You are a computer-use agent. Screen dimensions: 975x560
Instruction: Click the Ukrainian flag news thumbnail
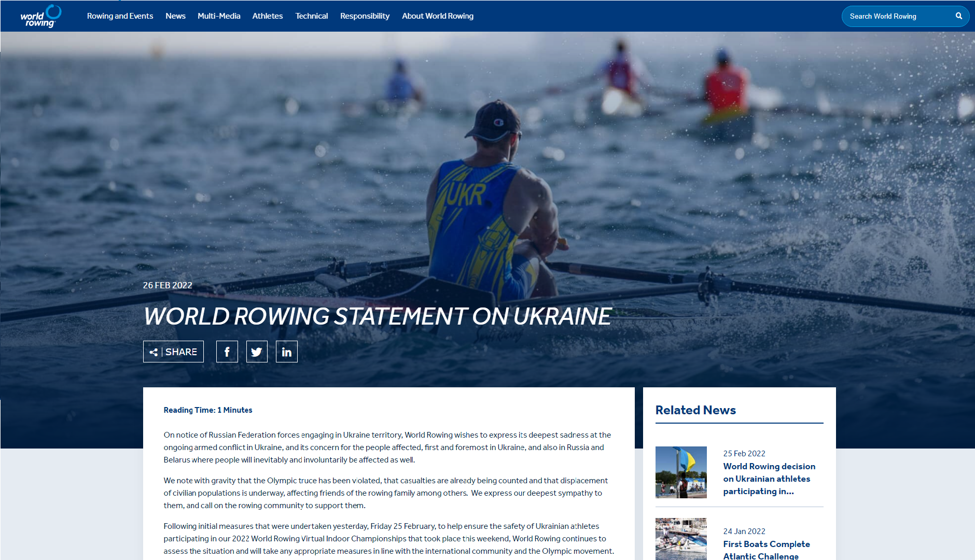coord(681,472)
